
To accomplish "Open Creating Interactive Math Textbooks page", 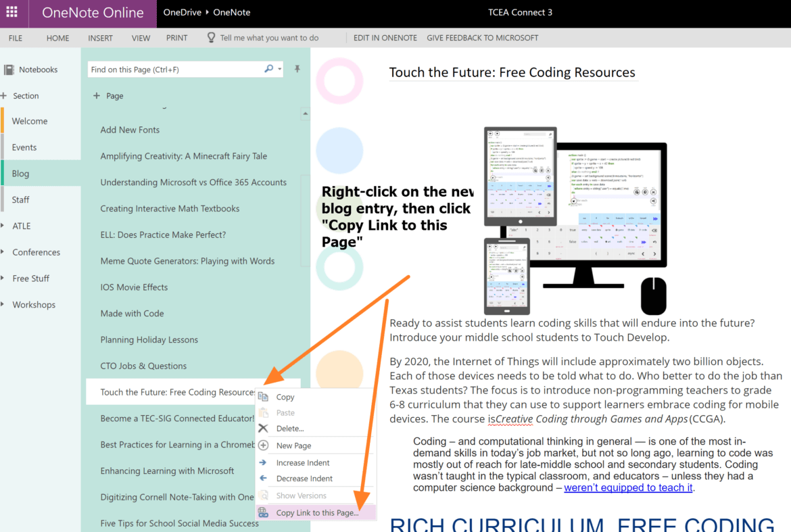I will (170, 208).
